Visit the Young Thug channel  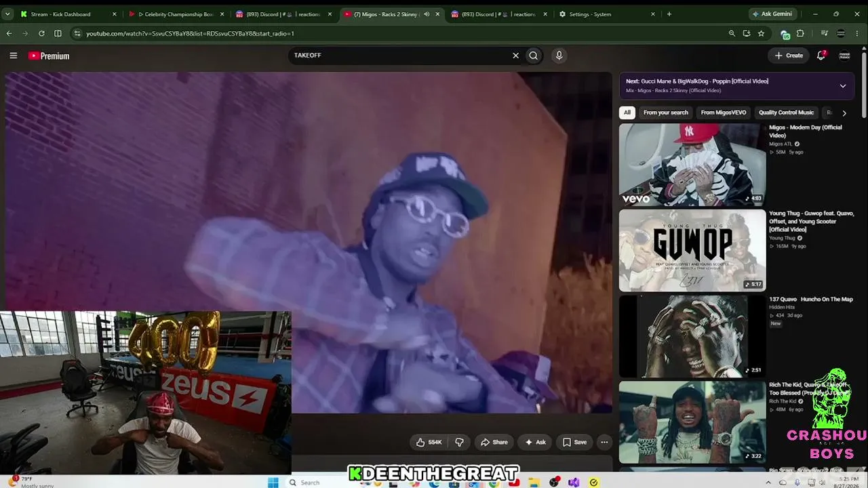pos(782,238)
